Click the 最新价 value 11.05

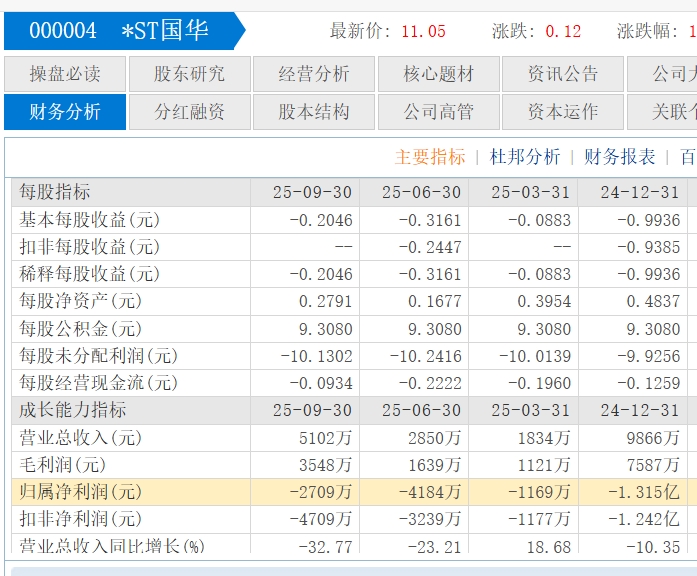[423, 32]
